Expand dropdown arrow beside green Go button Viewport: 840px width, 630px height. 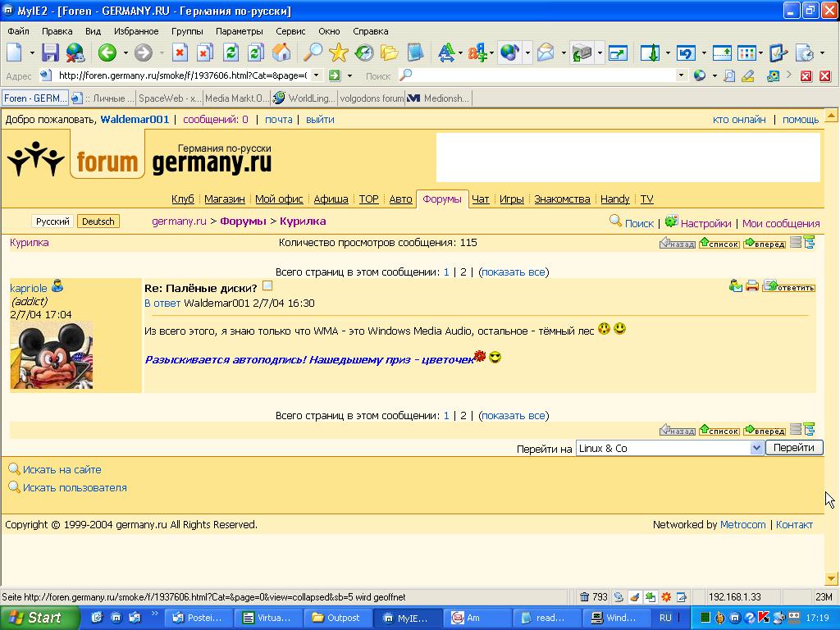(349, 75)
